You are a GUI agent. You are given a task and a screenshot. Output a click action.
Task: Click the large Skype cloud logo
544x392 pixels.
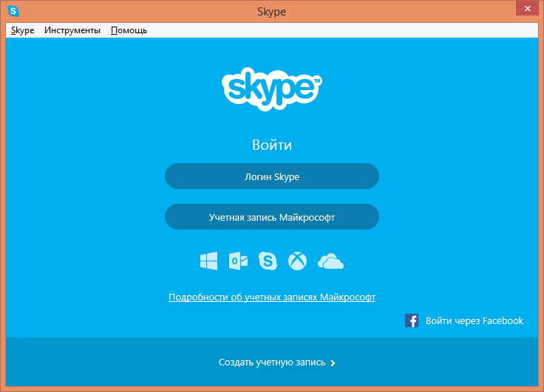coord(272,89)
